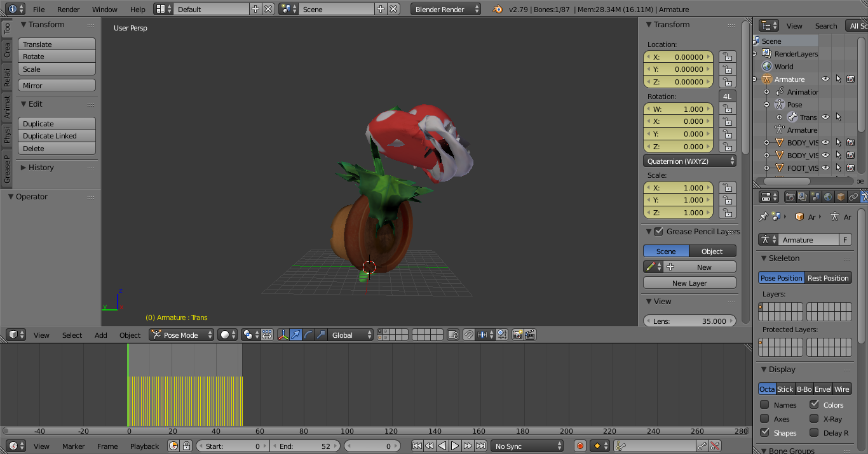
Task: Select the scale manipulator icon
Action: [x=321, y=335]
